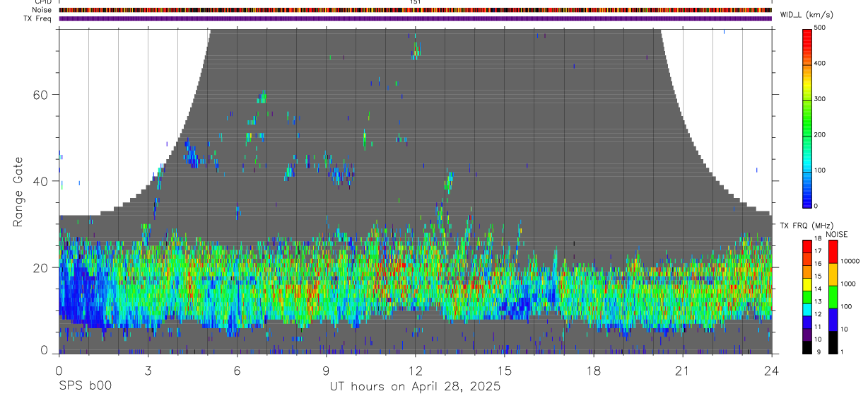Click the 151 CPID value at top

tap(415, 2)
